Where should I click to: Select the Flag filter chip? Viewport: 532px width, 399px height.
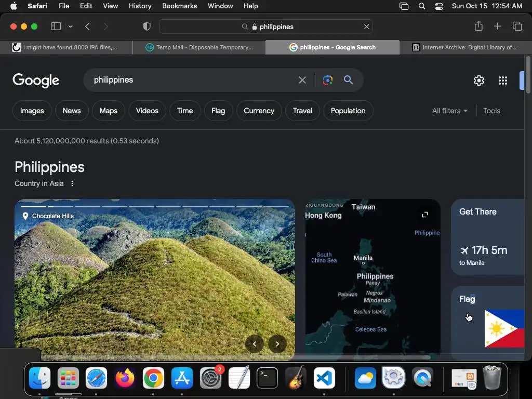[x=218, y=111]
